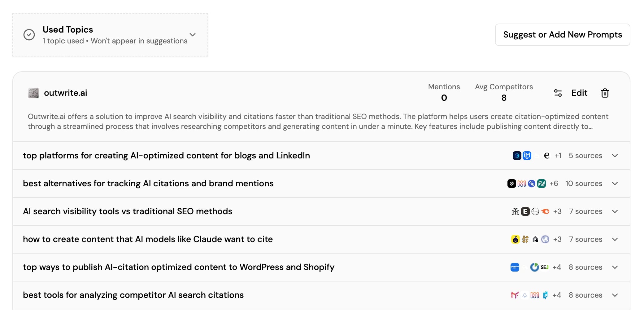
Task: Click the green N icon in AI citations row
Action: point(542,184)
